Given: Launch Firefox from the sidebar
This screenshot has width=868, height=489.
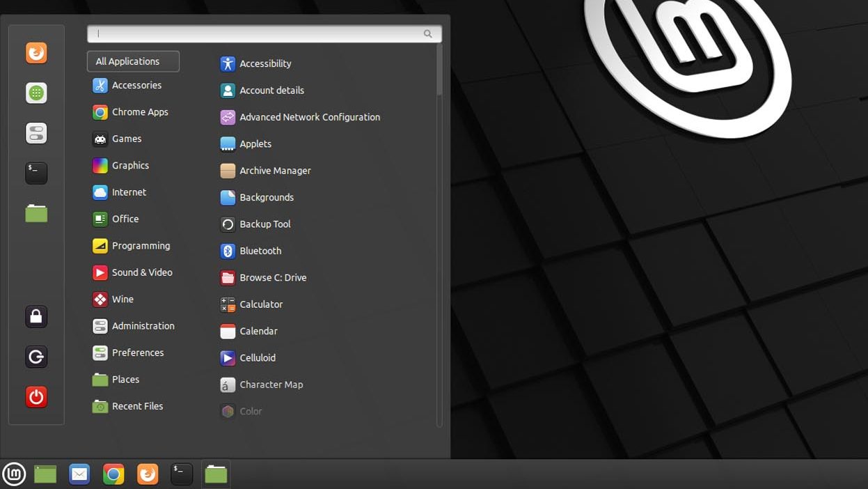Looking at the screenshot, I should (35, 52).
